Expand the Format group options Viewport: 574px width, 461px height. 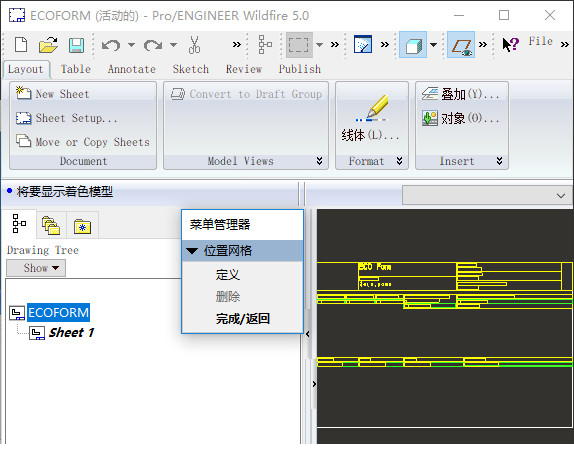[399, 161]
